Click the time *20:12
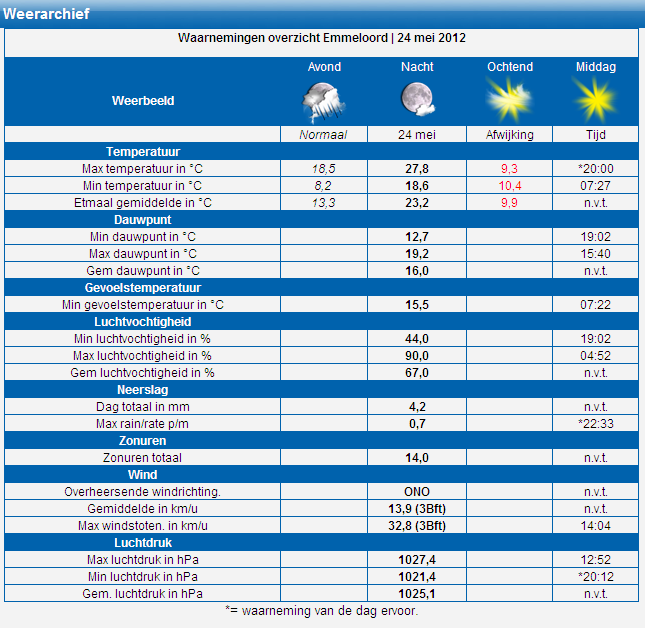This screenshot has height=628, width=645. pyautogui.click(x=596, y=577)
